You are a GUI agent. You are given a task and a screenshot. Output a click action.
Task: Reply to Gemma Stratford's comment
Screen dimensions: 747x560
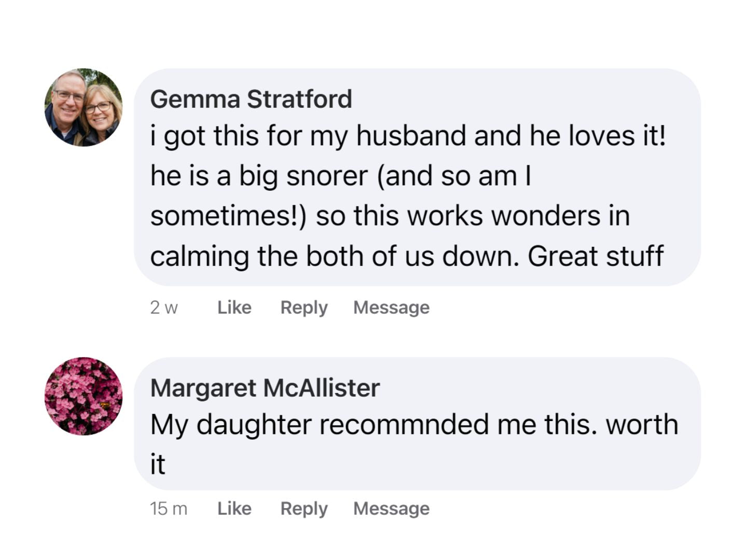(304, 307)
